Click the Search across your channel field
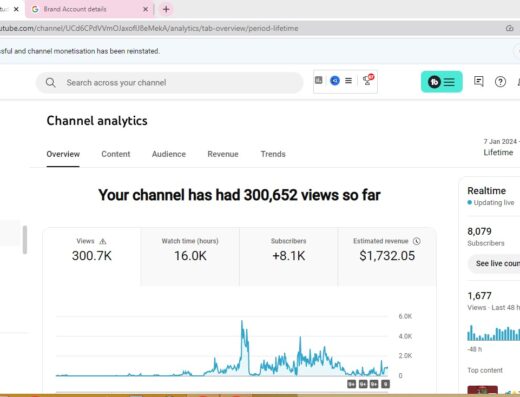The height and width of the screenshot is (397, 520). click(170, 82)
